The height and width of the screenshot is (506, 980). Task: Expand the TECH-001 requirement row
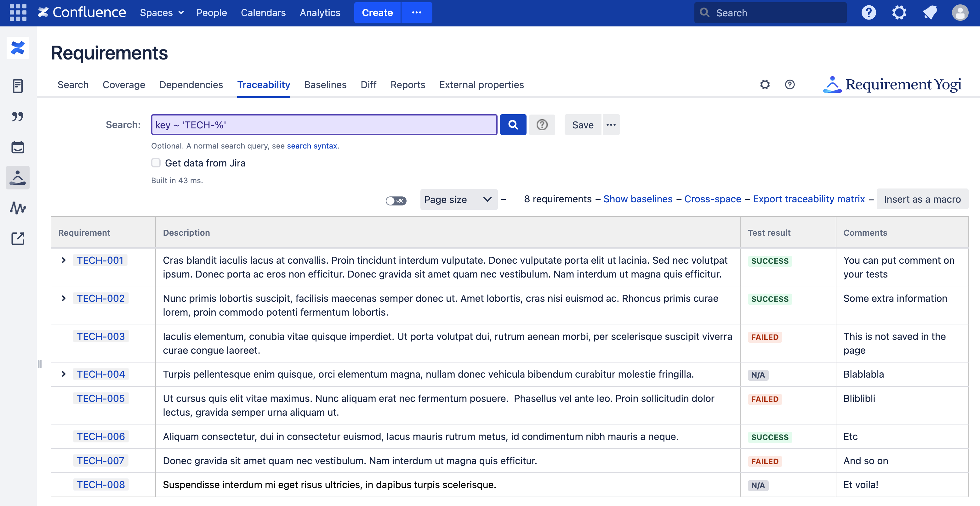coord(64,260)
